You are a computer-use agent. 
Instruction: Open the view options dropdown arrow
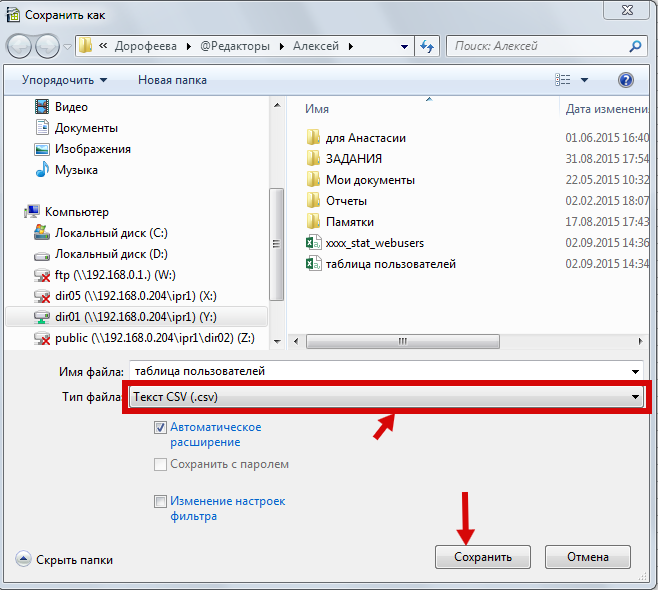(x=585, y=80)
